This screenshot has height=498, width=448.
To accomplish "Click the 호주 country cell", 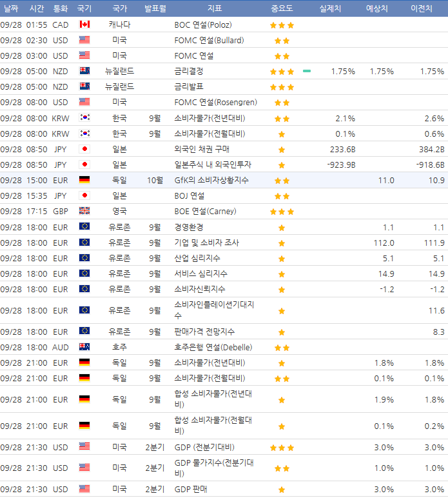I will tap(120, 347).
